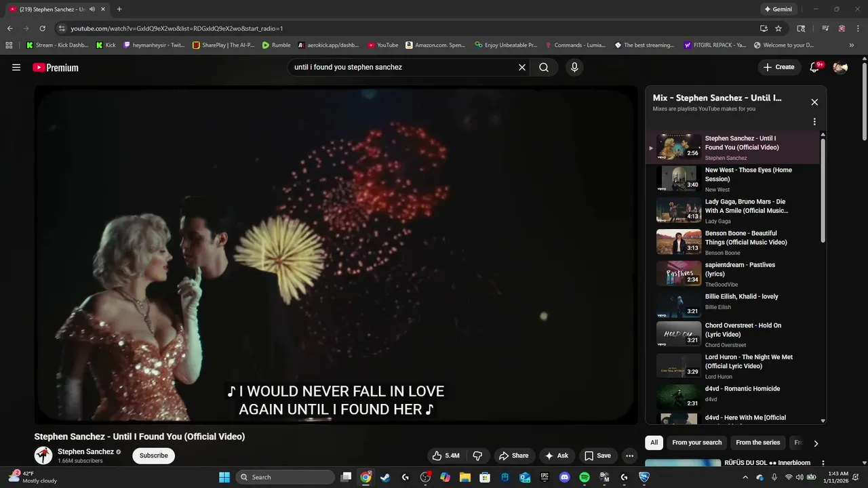Open Epic Games Launcher from taskbar
868x488 pixels.
545,477
